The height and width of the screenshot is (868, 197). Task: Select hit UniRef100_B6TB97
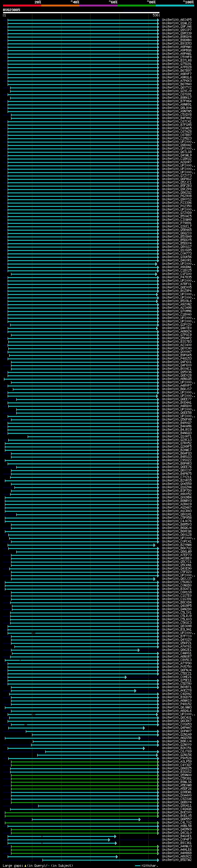coord(177,71)
